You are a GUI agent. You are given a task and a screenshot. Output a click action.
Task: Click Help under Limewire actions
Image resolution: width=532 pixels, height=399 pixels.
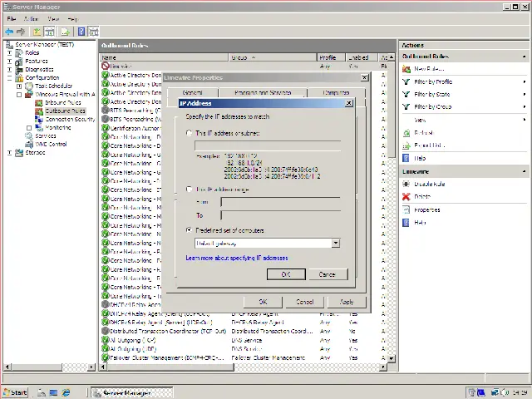(x=420, y=223)
